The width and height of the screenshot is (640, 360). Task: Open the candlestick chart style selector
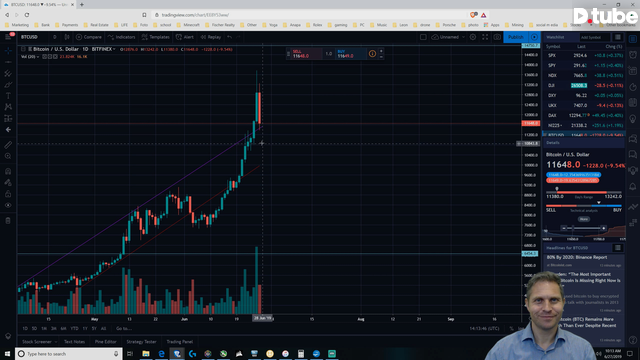pos(67,37)
